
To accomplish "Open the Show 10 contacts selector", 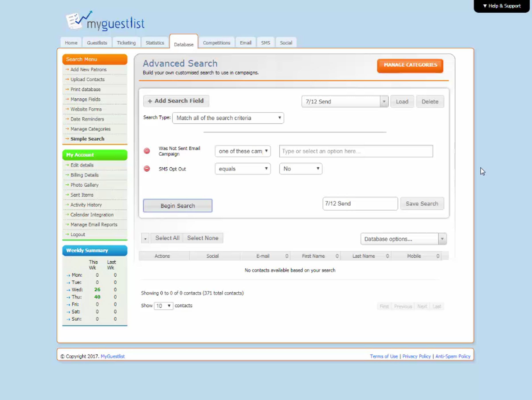I will tap(163, 306).
